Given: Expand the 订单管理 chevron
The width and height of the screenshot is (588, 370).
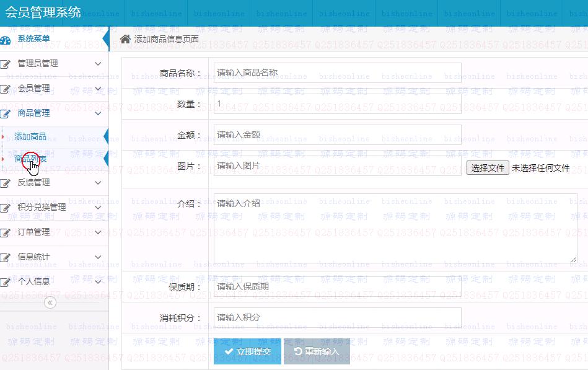Looking at the screenshot, I should [x=98, y=232].
